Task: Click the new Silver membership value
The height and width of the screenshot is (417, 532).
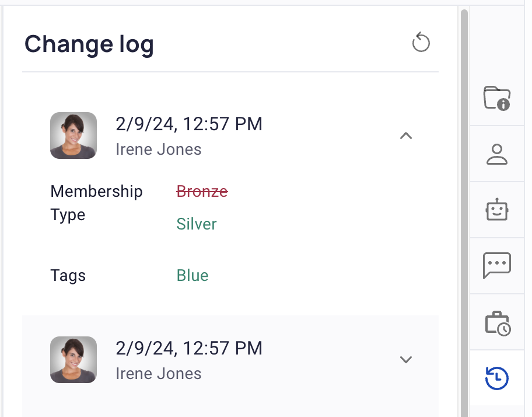Action: coord(197,224)
